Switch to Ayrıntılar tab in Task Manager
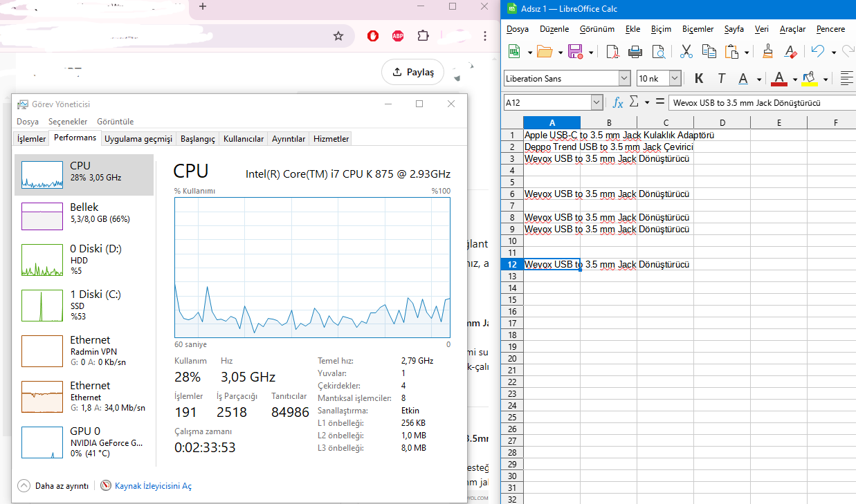 289,139
